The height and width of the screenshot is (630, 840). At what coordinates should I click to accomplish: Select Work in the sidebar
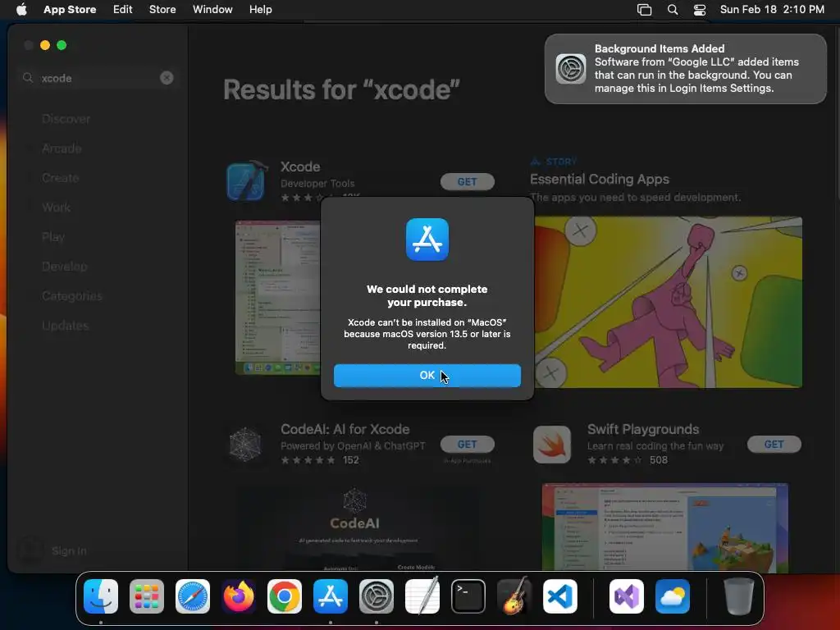coord(57,208)
